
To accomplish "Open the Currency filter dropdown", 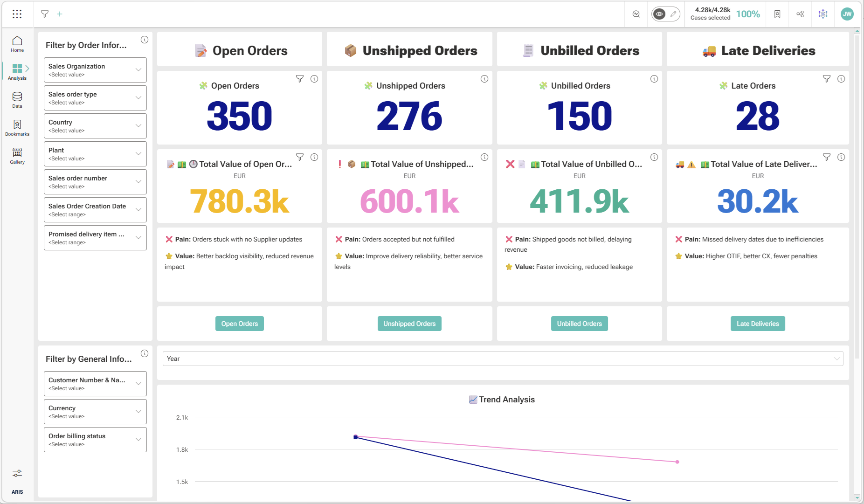I will (x=95, y=412).
